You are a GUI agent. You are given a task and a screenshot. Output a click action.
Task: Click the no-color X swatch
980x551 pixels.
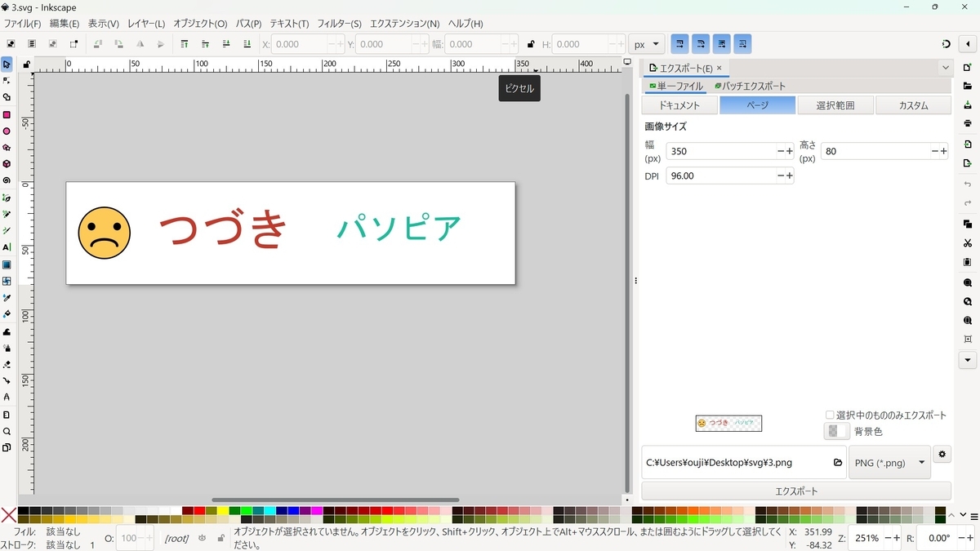8,515
